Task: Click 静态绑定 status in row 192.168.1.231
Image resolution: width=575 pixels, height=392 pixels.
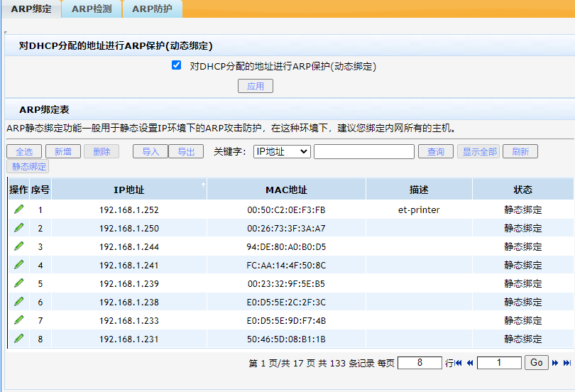Action: (x=523, y=339)
